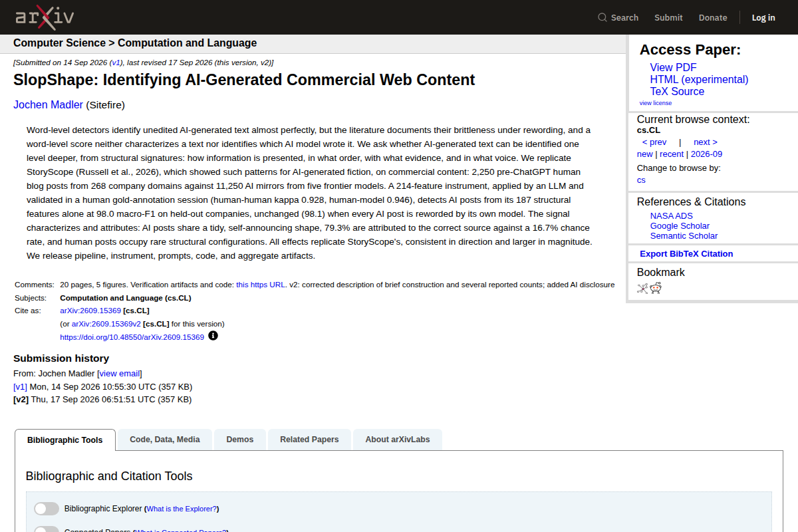798x532 pixels.
Task: Click 'Computation and Language (cs.CL)' subject text
Action: click(126, 298)
